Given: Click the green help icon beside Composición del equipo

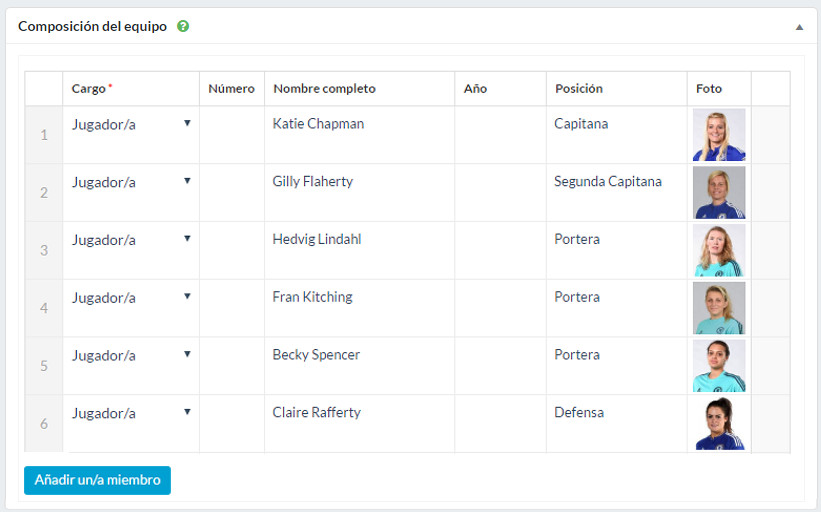Looking at the screenshot, I should [x=183, y=27].
